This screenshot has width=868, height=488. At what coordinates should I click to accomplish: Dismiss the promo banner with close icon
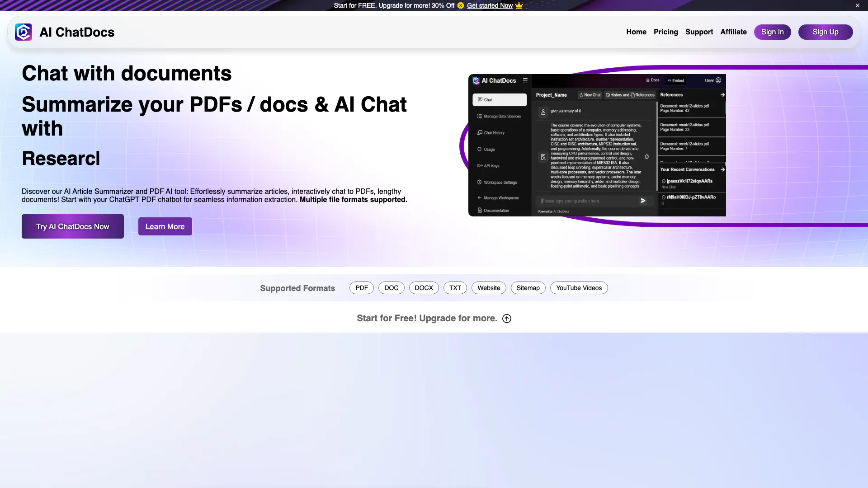click(857, 5)
